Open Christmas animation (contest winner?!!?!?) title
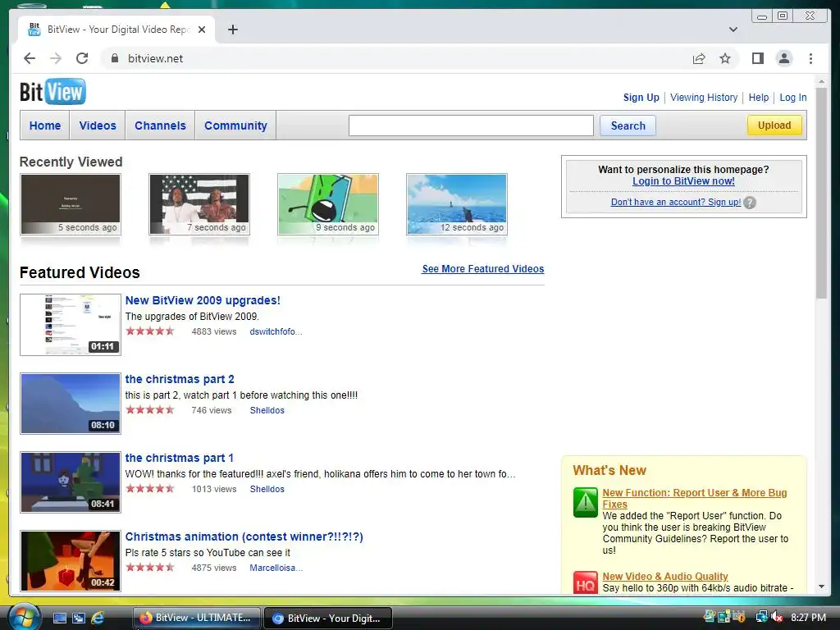The image size is (840, 630). [244, 536]
